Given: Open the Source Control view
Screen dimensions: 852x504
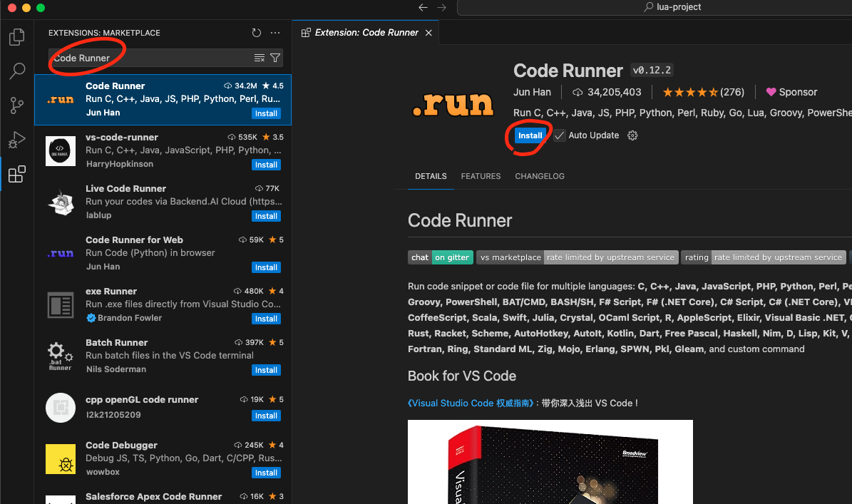Looking at the screenshot, I should pyautogui.click(x=16, y=105).
